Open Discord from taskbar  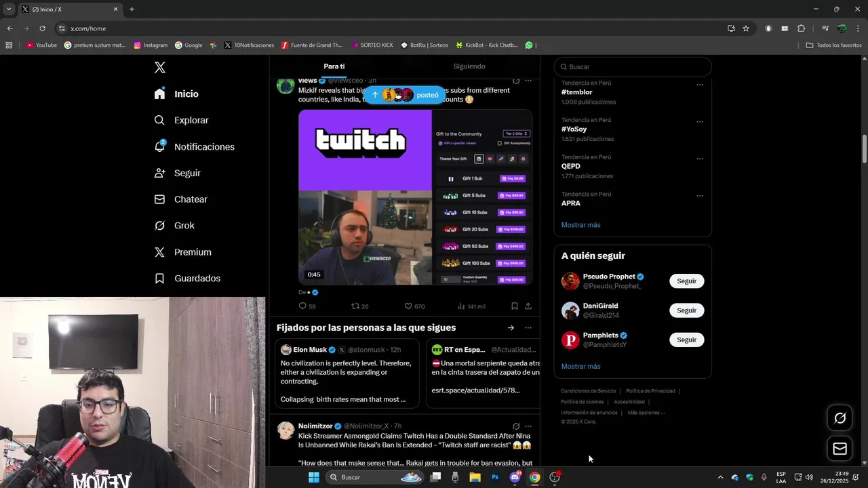click(x=515, y=477)
